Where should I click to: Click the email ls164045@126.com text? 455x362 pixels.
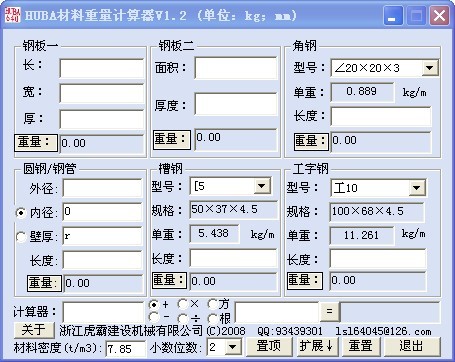coord(383,331)
